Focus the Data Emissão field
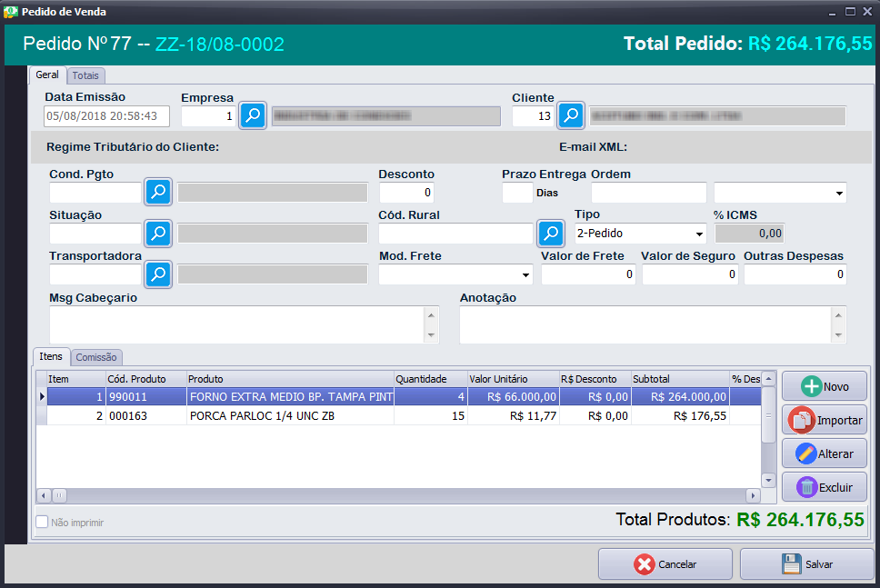Screen dimensions: 880x588 point(106,116)
